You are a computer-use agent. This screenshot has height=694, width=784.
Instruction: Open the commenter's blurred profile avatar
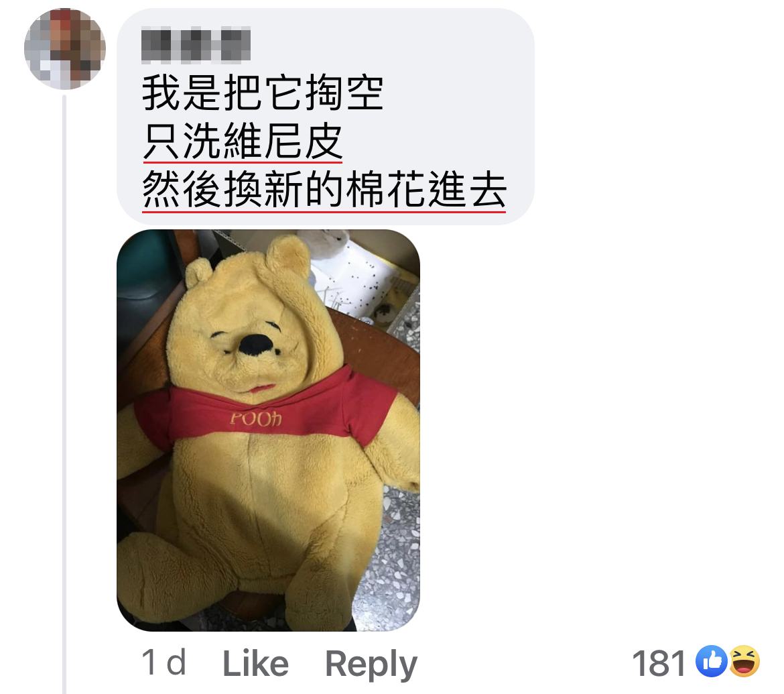click(65, 49)
